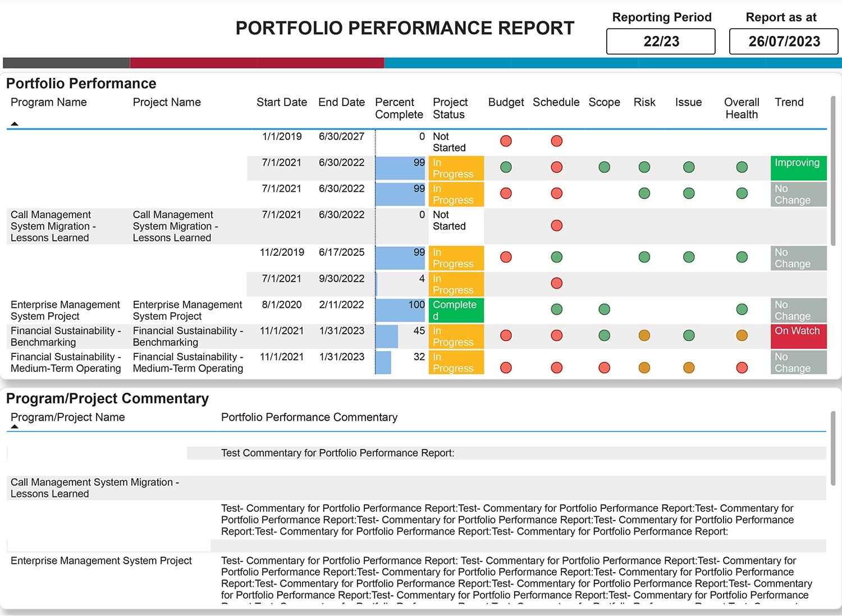Click green Schedule indicator in the 11/2/2019 row
842x616 pixels.
point(556,257)
